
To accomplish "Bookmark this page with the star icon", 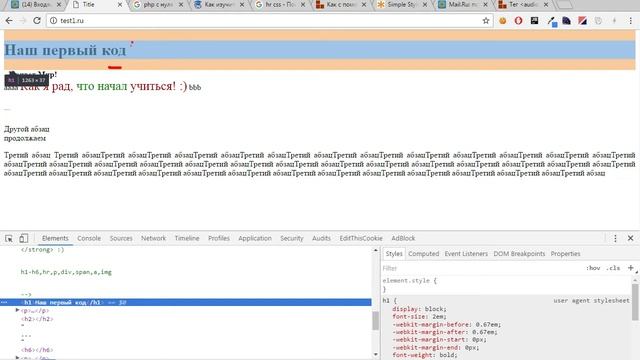I will click(x=486, y=20).
